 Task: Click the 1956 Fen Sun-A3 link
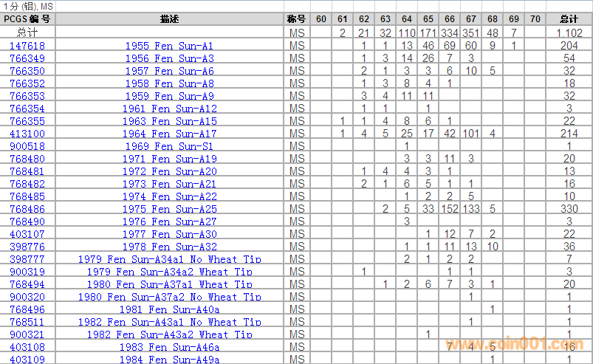tap(169, 58)
